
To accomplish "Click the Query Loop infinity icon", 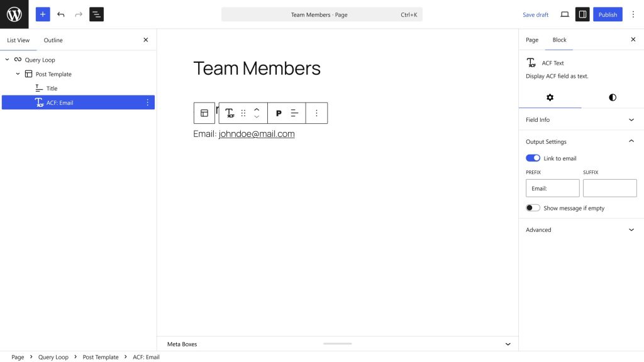I will pos(18,60).
